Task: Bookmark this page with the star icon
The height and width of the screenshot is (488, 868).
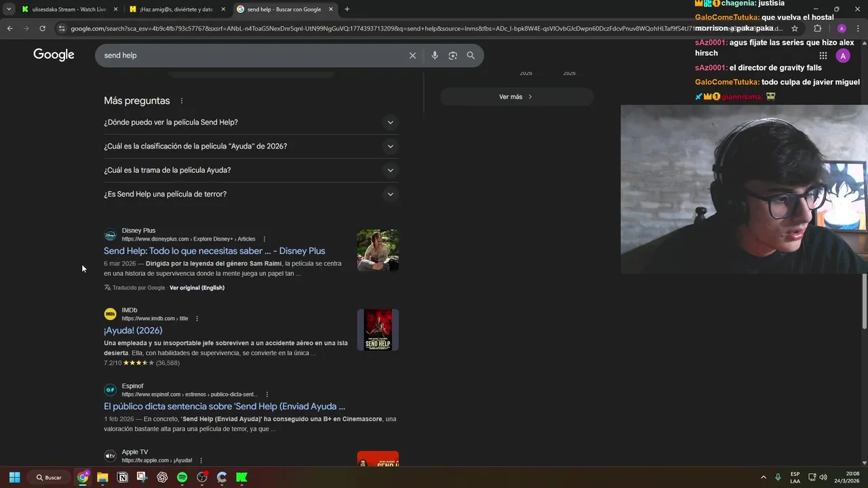Action: tap(795, 28)
